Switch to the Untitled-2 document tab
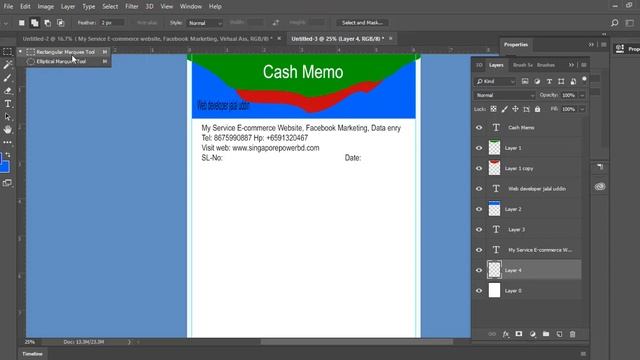Image resolution: width=640 pixels, height=360 pixels. coord(147,39)
